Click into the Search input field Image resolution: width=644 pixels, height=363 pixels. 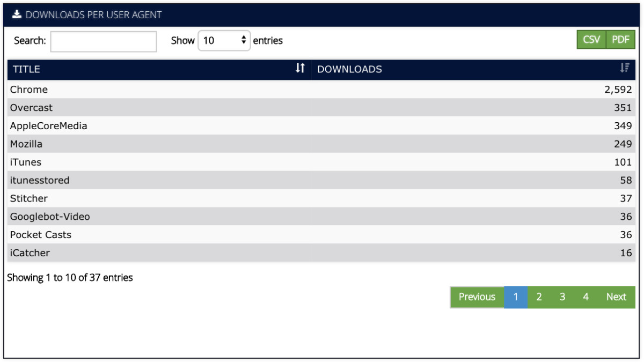point(104,41)
